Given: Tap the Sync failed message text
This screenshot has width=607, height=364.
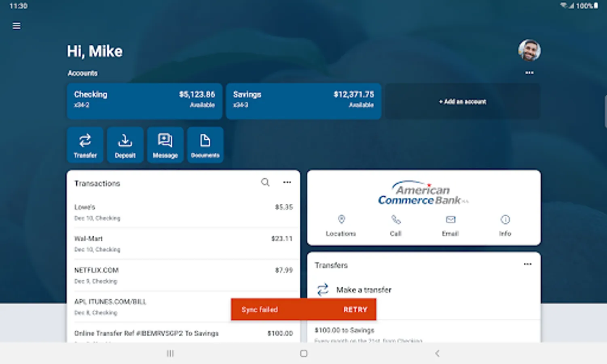Looking at the screenshot, I should pos(260,310).
